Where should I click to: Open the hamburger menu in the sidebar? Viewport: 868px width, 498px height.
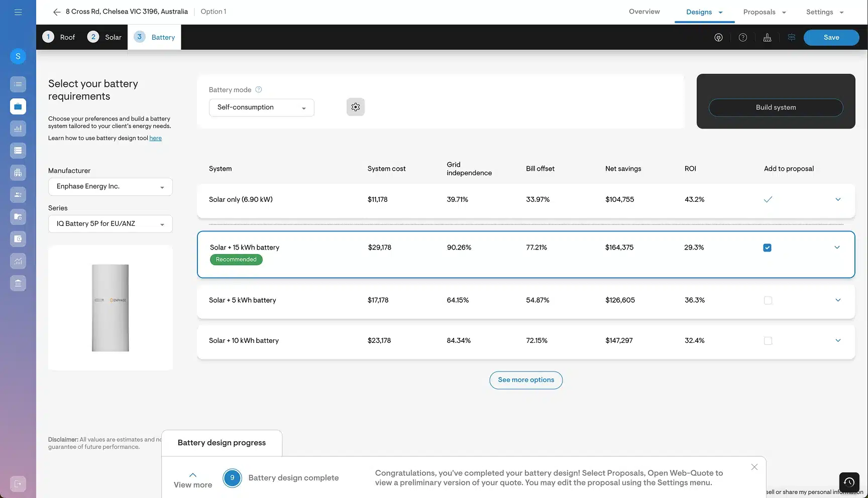tap(18, 12)
